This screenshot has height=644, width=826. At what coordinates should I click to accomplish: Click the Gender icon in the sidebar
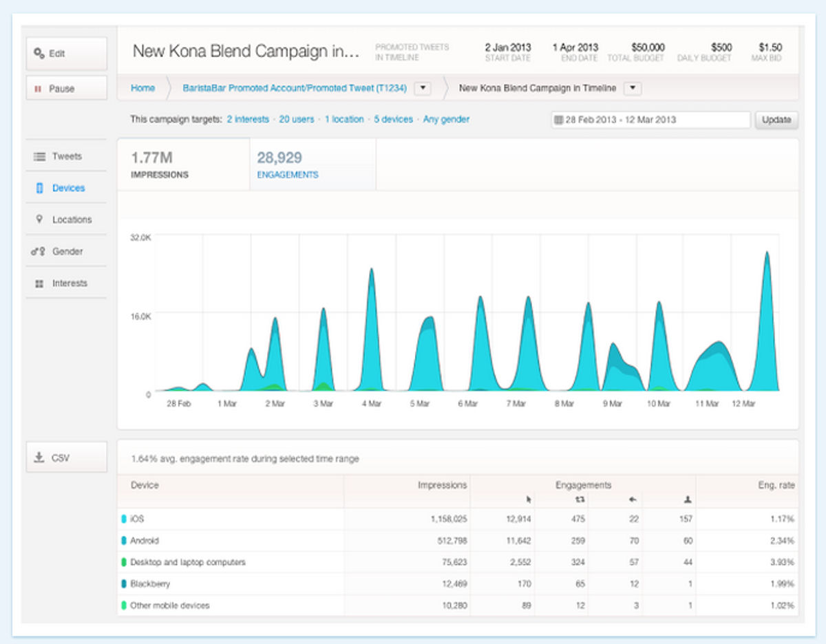pyautogui.click(x=38, y=251)
